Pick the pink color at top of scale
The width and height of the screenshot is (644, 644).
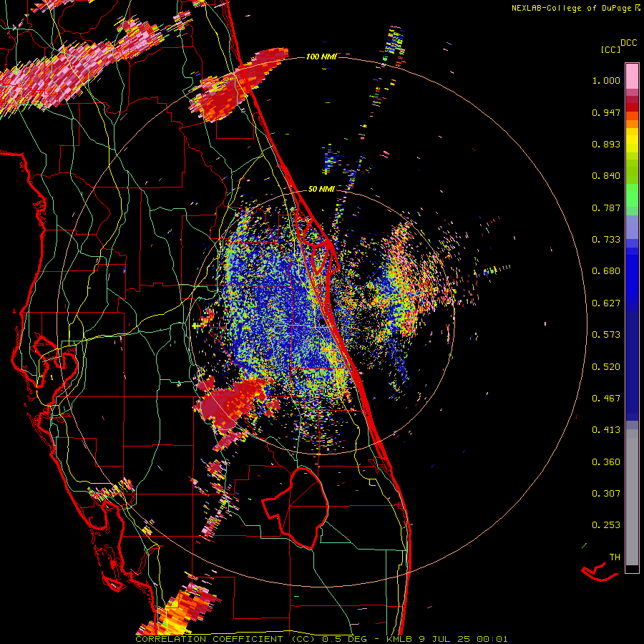(632, 76)
